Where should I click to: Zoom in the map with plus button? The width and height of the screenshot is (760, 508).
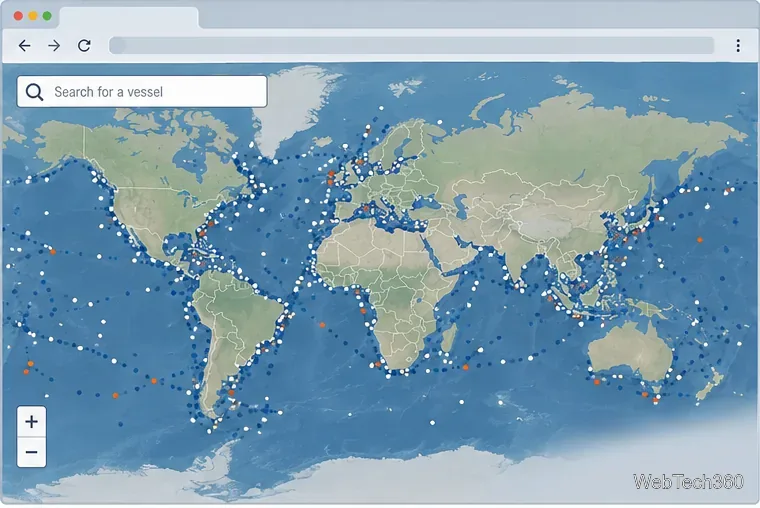pyautogui.click(x=32, y=422)
